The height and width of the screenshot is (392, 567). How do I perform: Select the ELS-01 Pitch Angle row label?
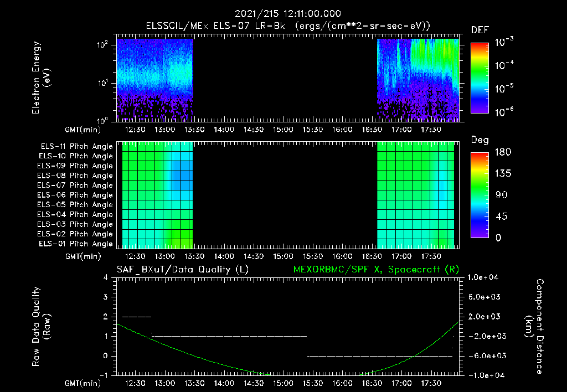76,244
